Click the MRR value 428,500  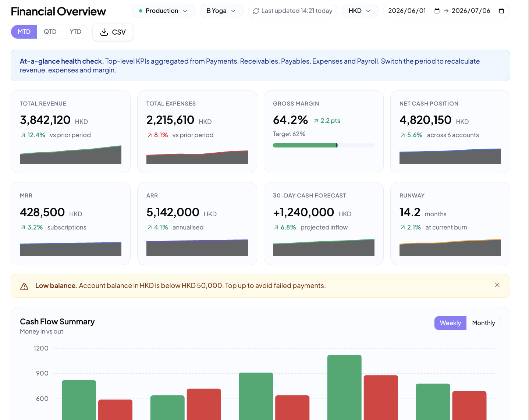[x=42, y=212]
